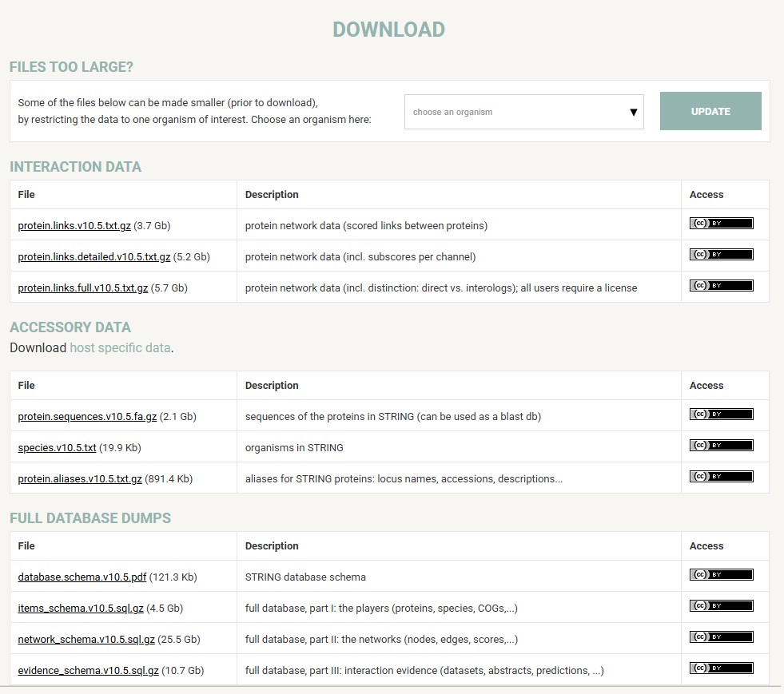Download protein.links.v10.5.txt.gz
784x694 pixels.
tap(74, 226)
